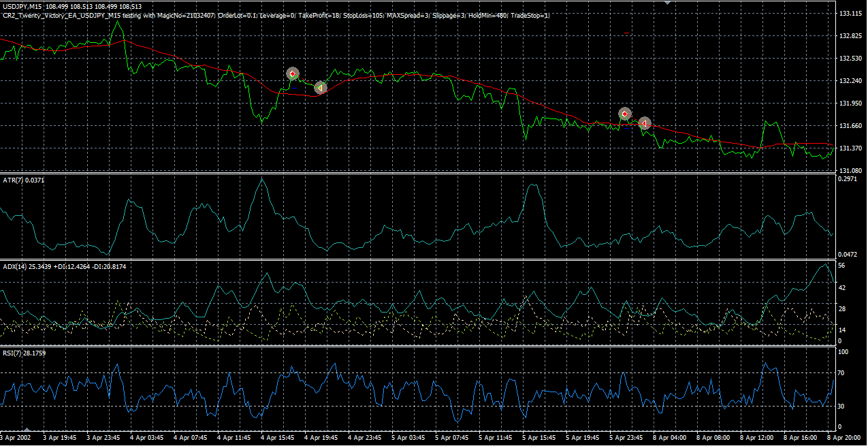Click time axis label 4 Apr 15:45

277,438
